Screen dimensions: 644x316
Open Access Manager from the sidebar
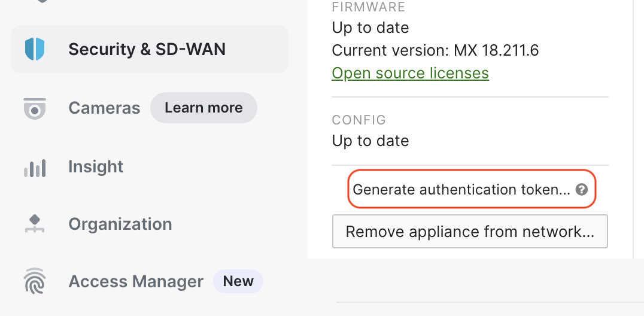[x=135, y=281]
